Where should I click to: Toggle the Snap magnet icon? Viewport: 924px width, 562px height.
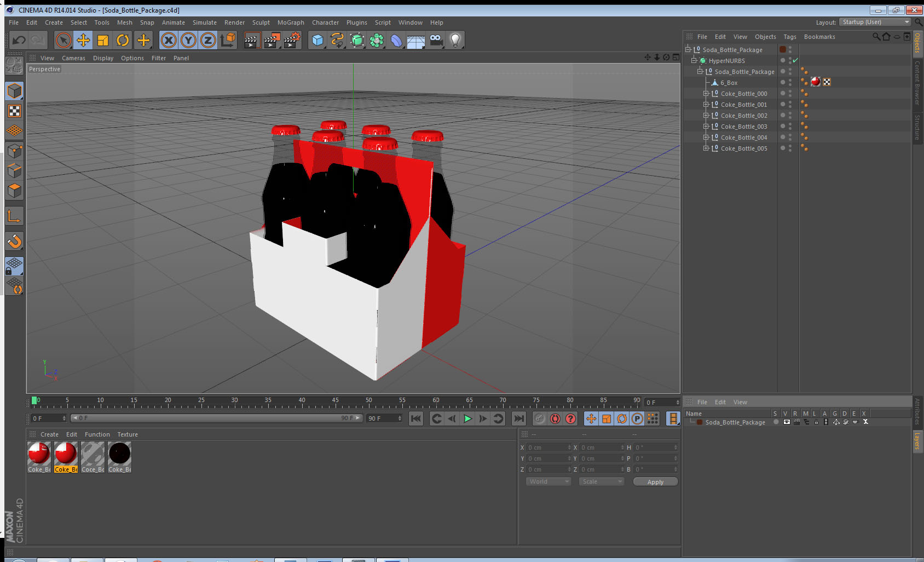coord(15,241)
